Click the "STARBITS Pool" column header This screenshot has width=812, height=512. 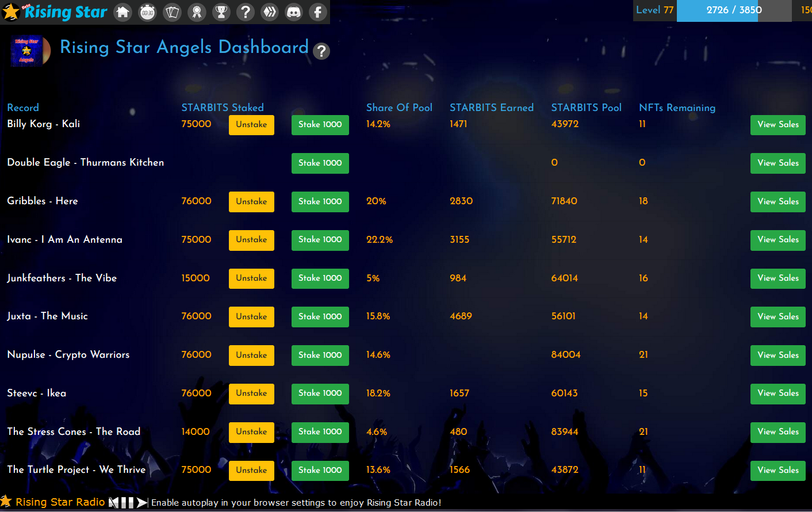click(x=587, y=108)
